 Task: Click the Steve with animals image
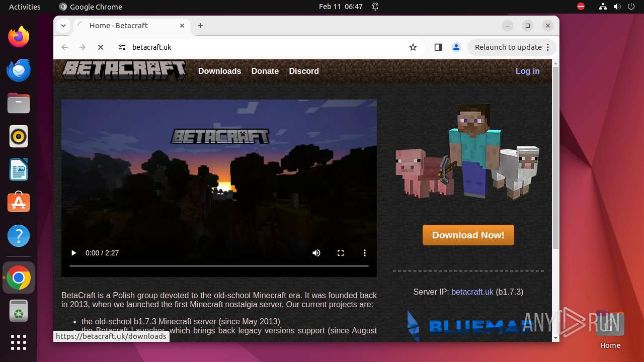click(x=468, y=151)
